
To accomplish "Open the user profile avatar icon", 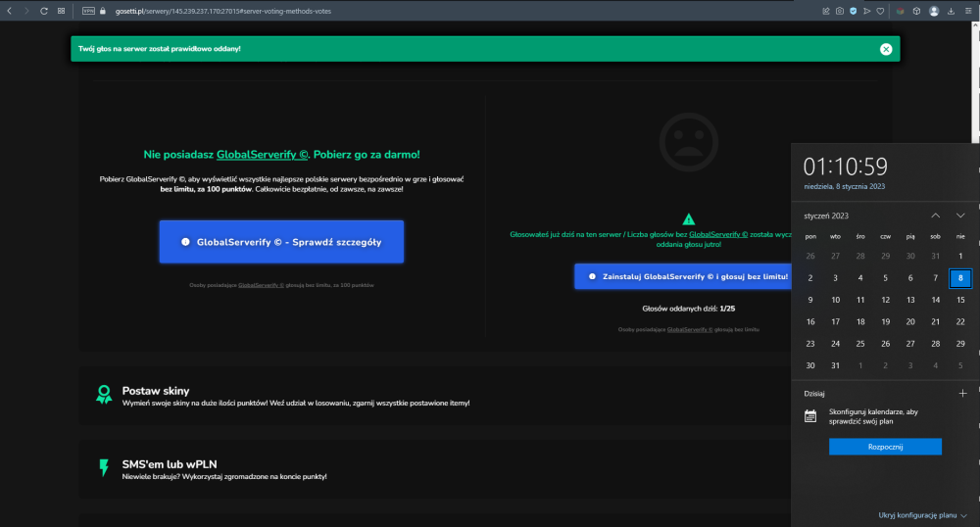I will 934,11.
